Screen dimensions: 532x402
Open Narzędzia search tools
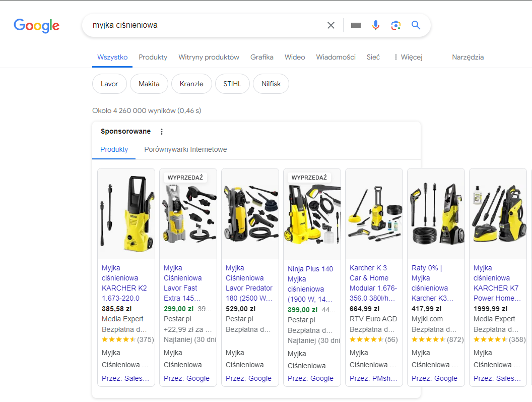point(468,57)
